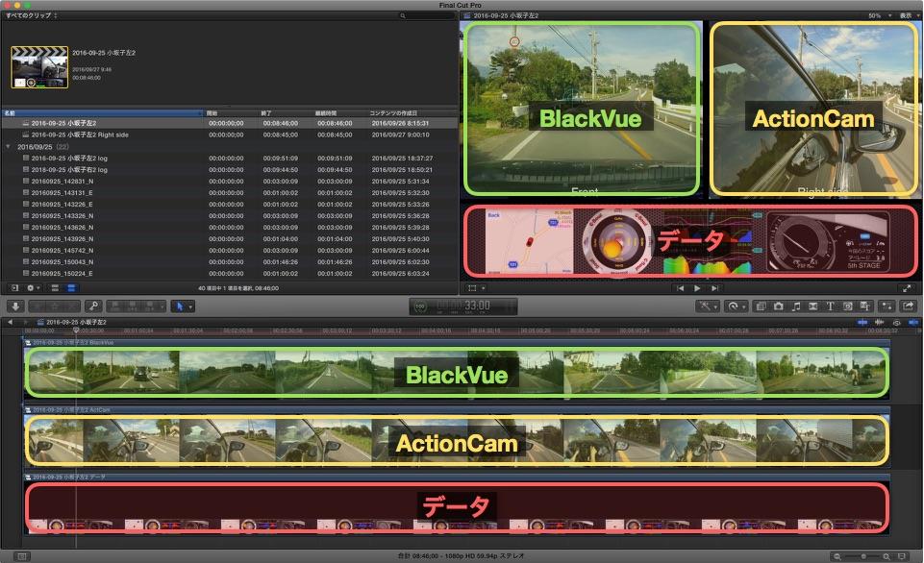Jump to the next edit point

coord(714,288)
